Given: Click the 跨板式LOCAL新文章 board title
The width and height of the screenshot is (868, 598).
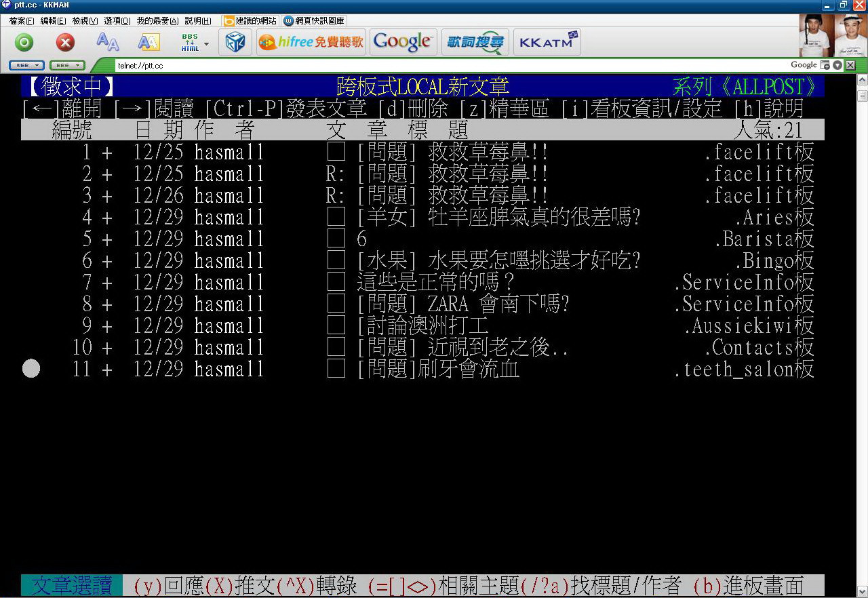Looking at the screenshot, I should [422, 87].
